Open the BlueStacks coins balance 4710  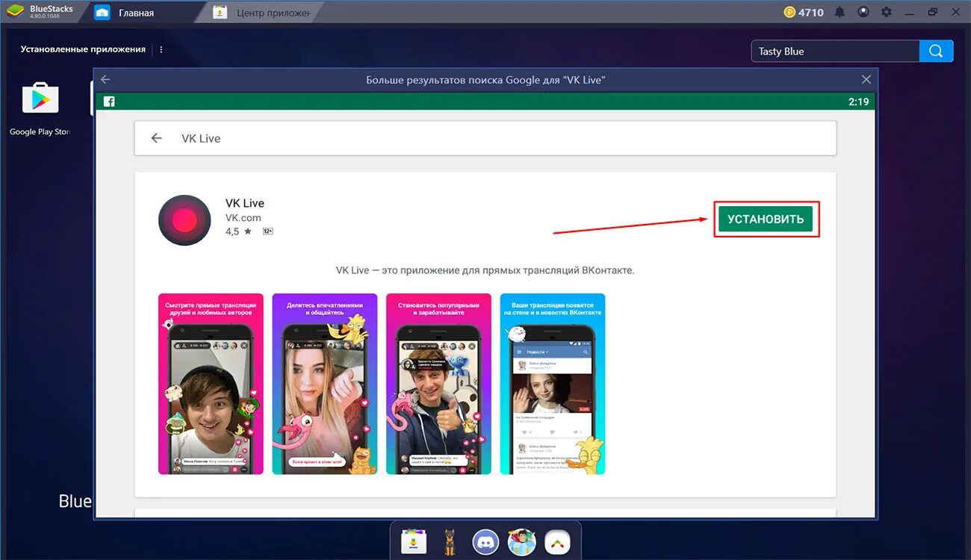point(804,12)
